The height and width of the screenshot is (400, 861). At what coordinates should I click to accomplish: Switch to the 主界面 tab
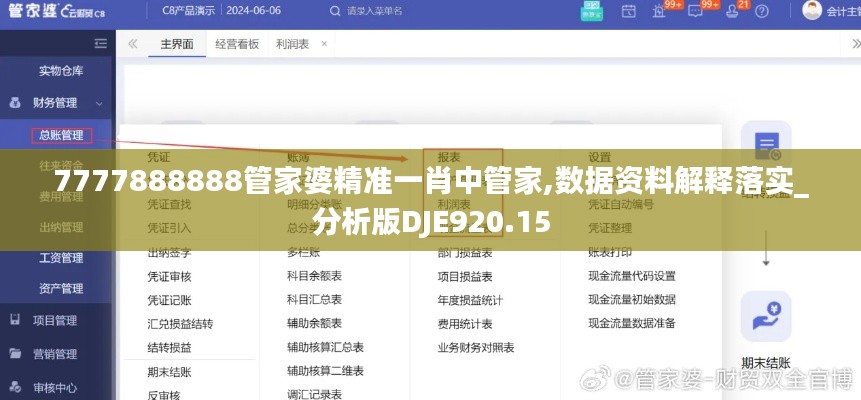[176, 44]
